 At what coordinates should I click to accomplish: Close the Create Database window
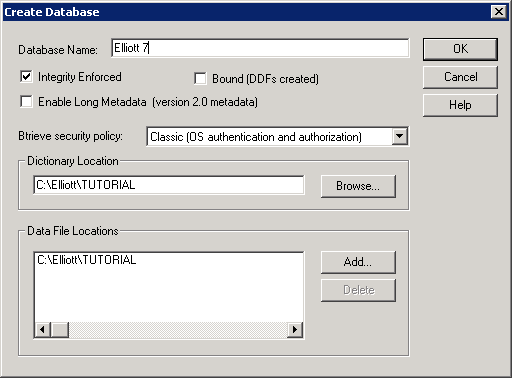pyautogui.click(x=499, y=12)
